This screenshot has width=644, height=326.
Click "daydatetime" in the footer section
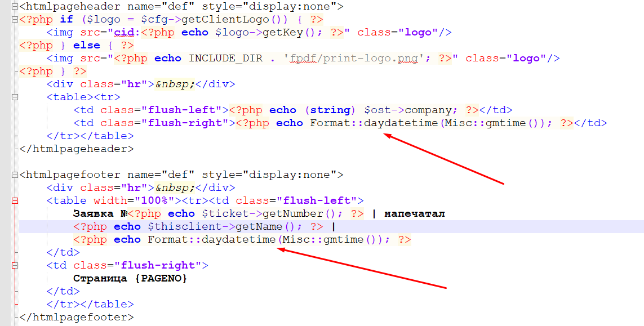coord(239,239)
